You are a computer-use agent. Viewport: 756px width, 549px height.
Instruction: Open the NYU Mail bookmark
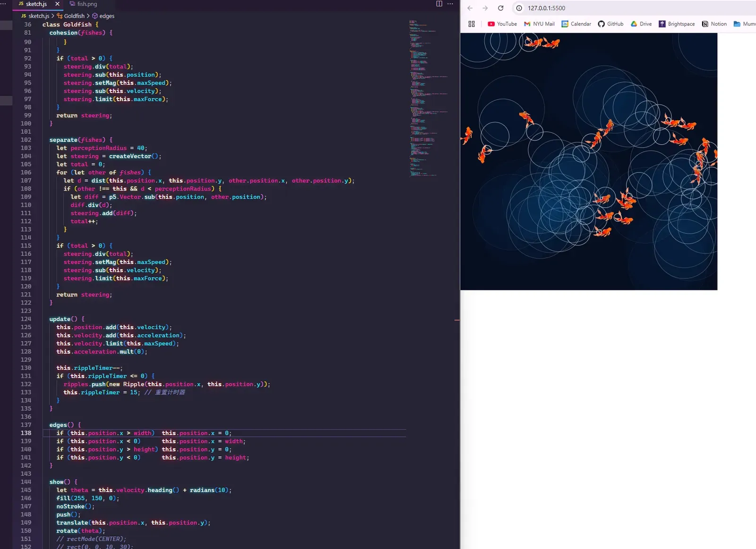pos(539,24)
